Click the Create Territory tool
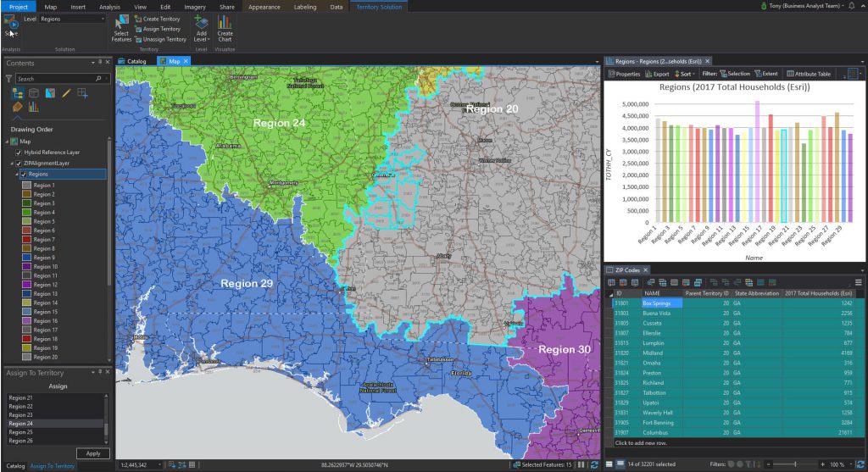This screenshot has height=472, width=868. (160, 19)
